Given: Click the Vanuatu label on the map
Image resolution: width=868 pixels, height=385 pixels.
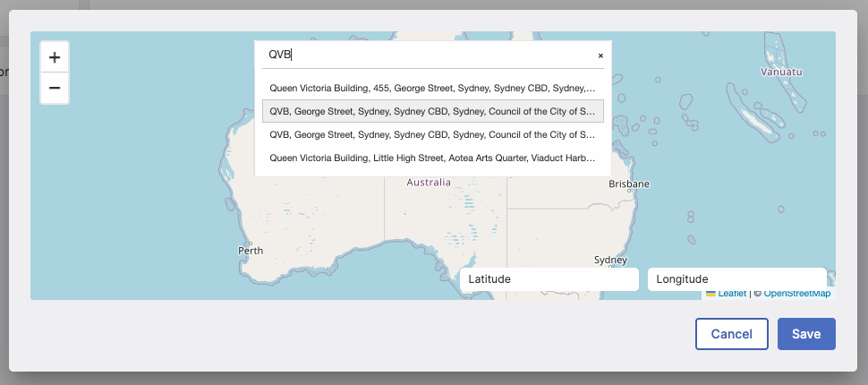Looking at the screenshot, I should point(781,71).
